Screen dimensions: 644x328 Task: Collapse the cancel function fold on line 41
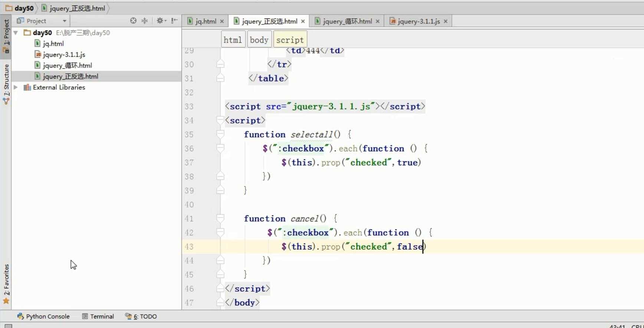[220, 218]
